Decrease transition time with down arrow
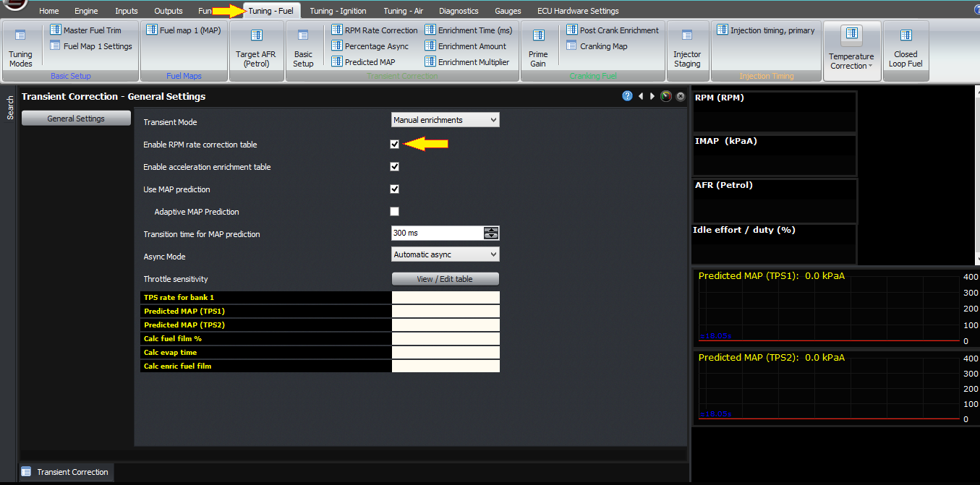Screen dimensions: 980x485 click(492, 236)
